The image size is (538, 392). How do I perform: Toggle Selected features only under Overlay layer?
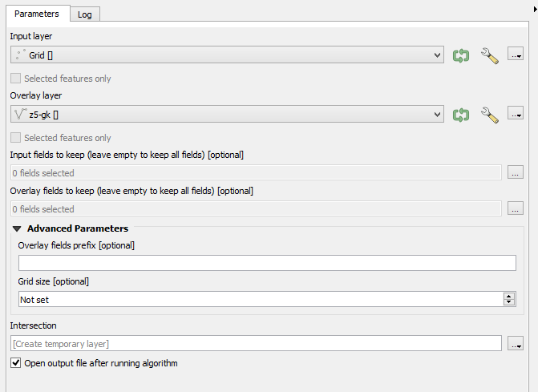pyautogui.click(x=16, y=138)
